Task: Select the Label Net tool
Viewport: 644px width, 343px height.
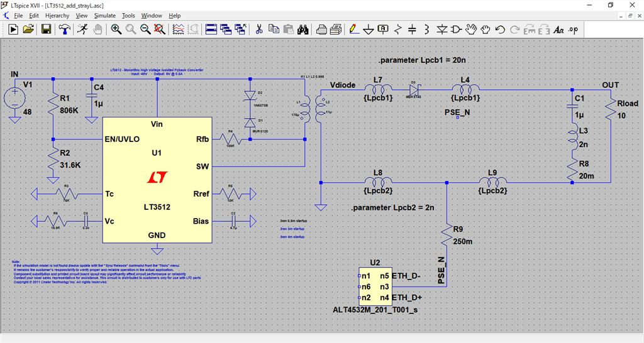Action: [383, 29]
